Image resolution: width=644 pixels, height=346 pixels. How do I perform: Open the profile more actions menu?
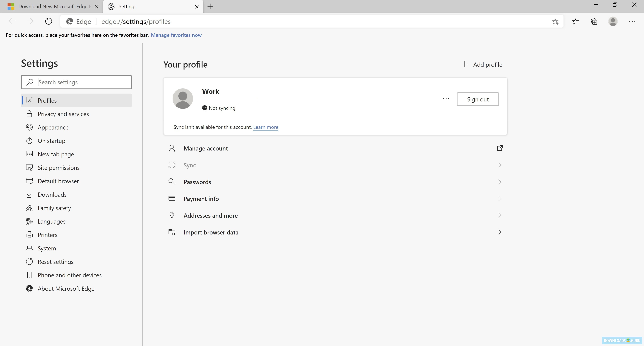446,98
